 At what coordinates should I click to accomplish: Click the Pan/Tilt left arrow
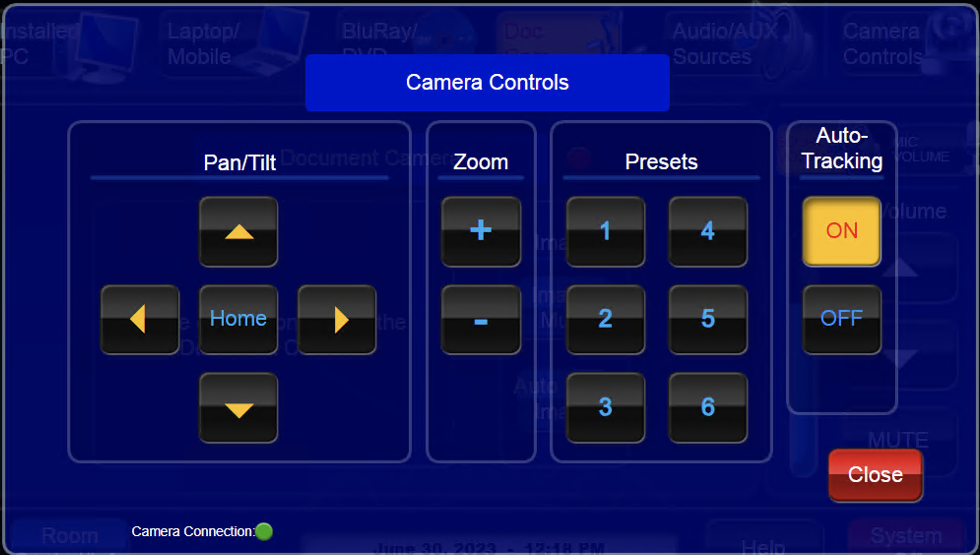pos(139,319)
